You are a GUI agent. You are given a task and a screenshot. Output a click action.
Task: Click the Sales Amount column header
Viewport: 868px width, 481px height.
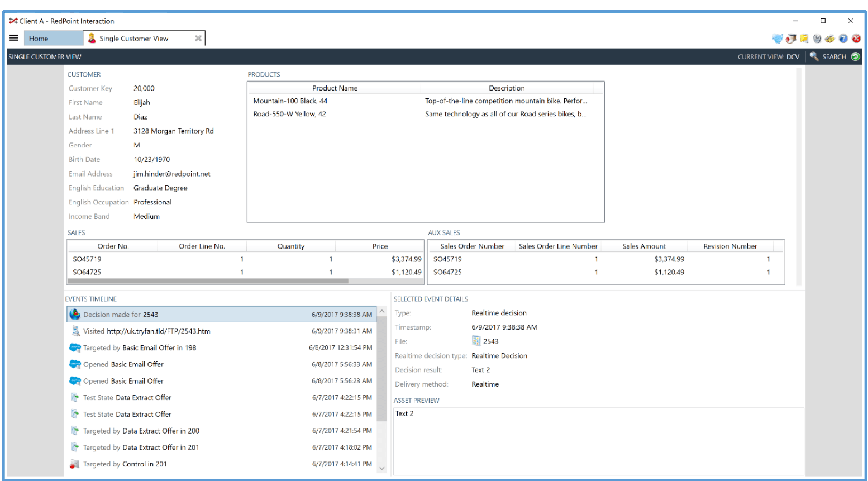click(644, 246)
